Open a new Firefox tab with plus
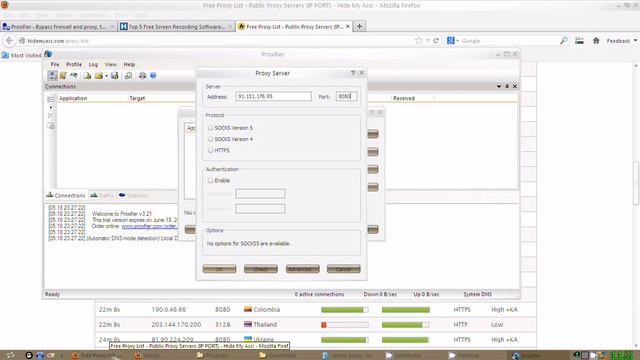Image resolution: width=640 pixels, height=360 pixels. tap(359, 27)
